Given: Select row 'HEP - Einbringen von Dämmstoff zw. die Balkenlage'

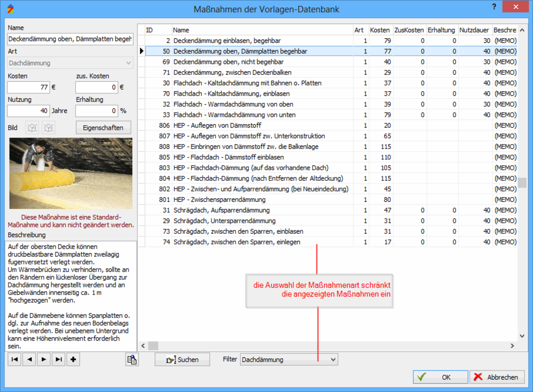Looking at the screenshot, I should [332, 147].
